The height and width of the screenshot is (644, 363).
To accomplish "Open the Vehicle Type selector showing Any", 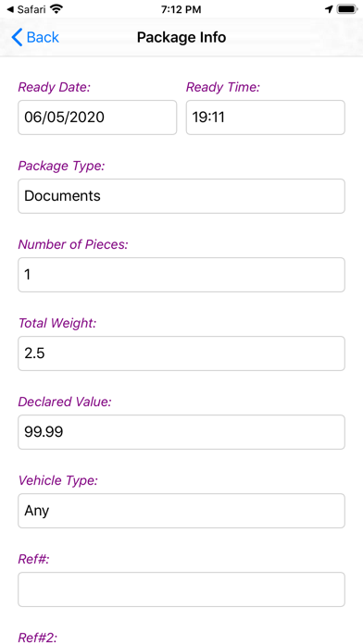I will (x=181, y=511).
